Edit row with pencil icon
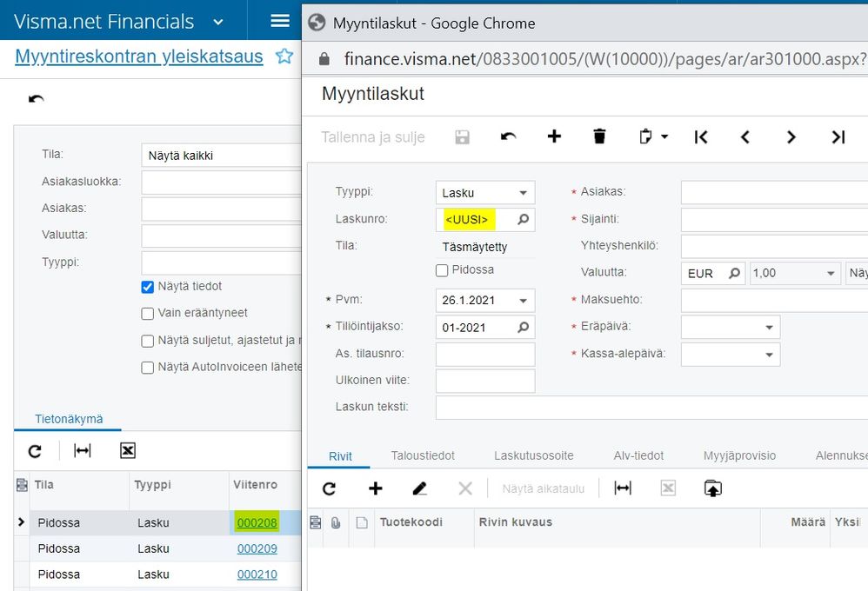Screen dimensions: 868x591 419,488
